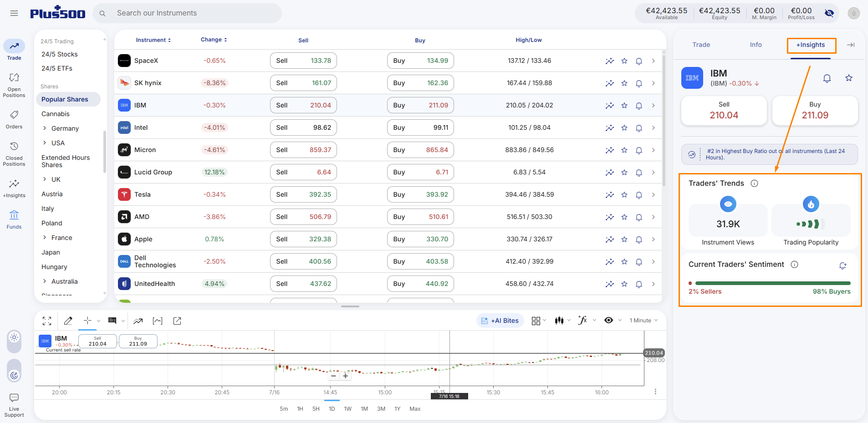The width and height of the screenshot is (868, 423).
Task: Open chart icon for Tesla row
Action: click(610, 195)
